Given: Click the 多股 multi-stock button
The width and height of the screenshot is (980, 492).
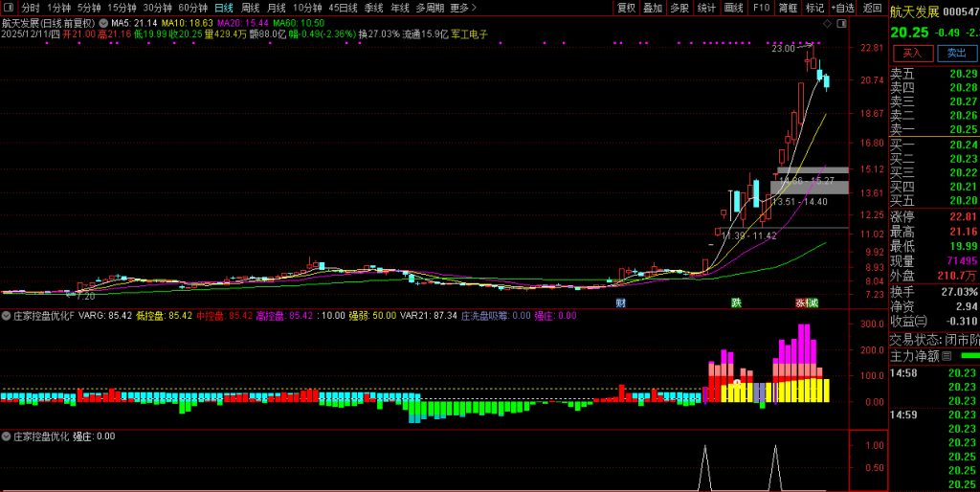Looking at the screenshot, I should [679, 8].
